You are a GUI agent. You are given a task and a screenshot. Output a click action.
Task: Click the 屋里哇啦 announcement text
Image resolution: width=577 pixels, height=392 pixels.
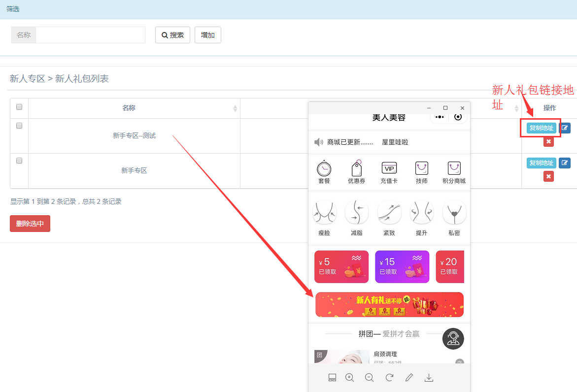tap(395, 142)
